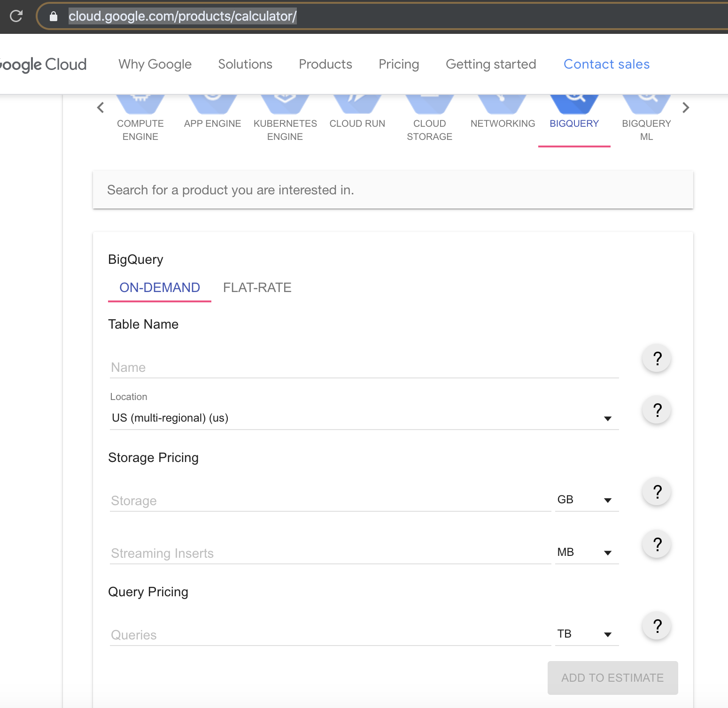Open the Location dropdown
This screenshot has width=728, height=708.
[x=364, y=418]
